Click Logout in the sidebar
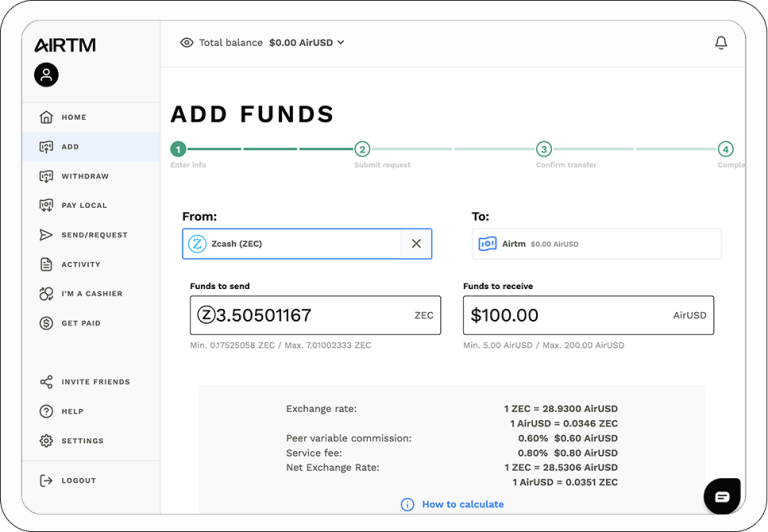The height and width of the screenshot is (532, 768). pos(78,481)
